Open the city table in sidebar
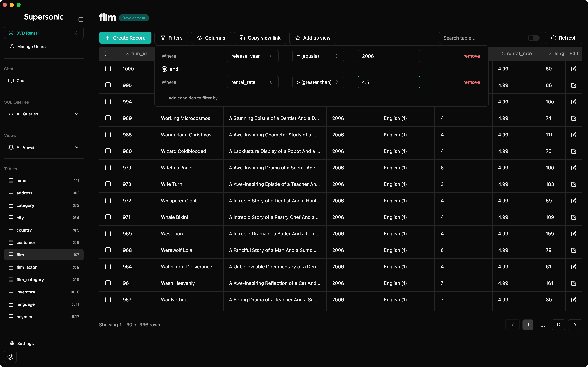This screenshot has width=588, height=367. [44, 218]
